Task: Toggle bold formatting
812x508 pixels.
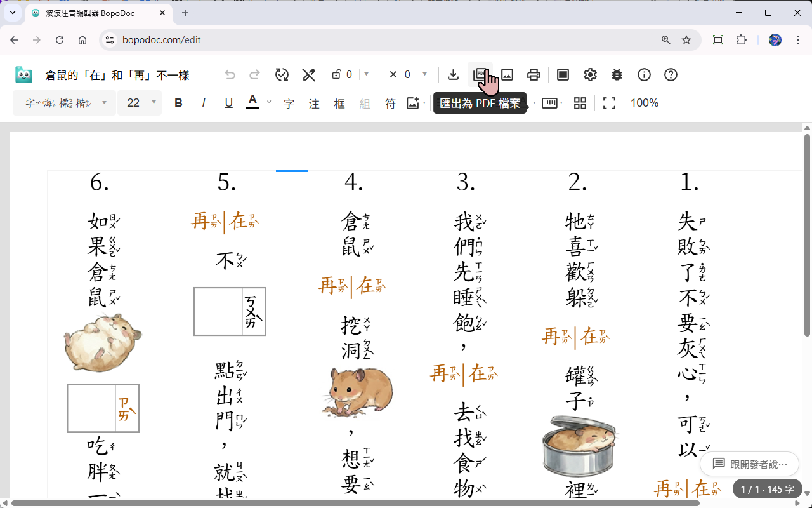Action: click(x=178, y=103)
